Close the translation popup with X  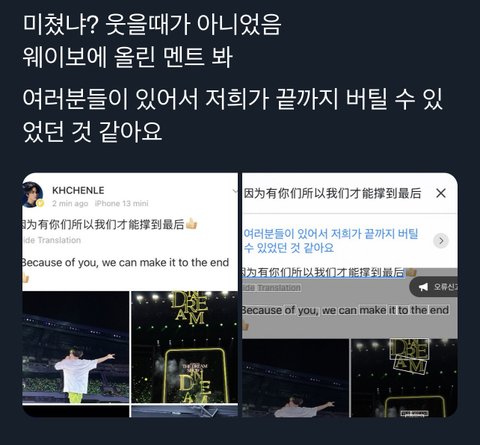441,193
